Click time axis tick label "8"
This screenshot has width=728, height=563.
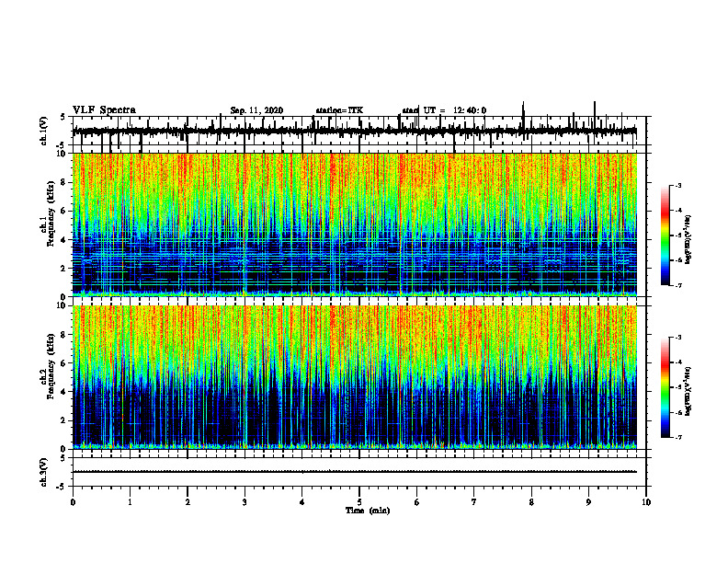point(531,502)
